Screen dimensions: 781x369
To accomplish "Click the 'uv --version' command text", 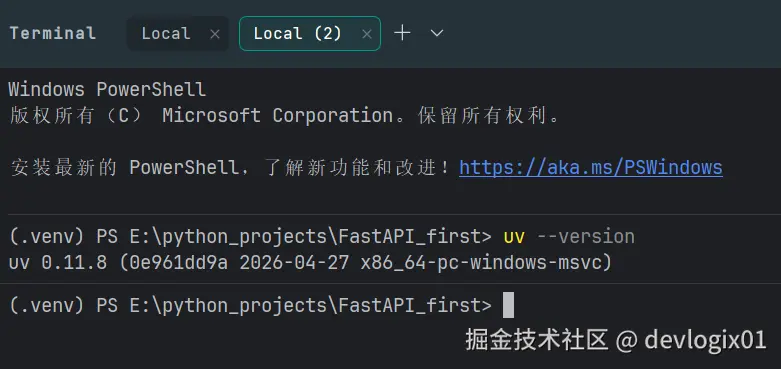I will click(x=569, y=237).
